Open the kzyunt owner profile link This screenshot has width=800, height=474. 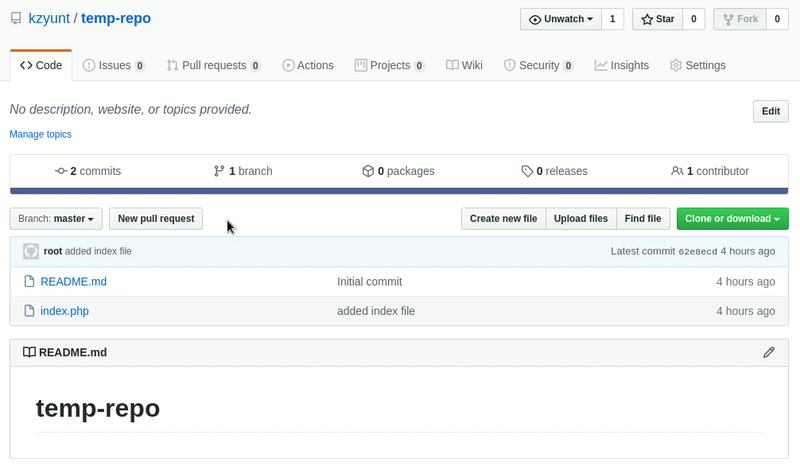click(49, 18)
